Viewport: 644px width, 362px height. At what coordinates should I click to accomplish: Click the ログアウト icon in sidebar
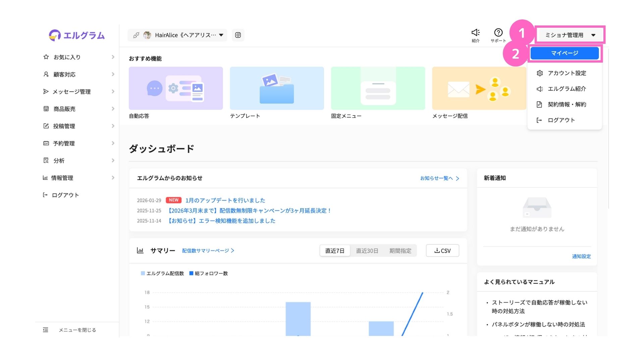click(x=45, y=195)
